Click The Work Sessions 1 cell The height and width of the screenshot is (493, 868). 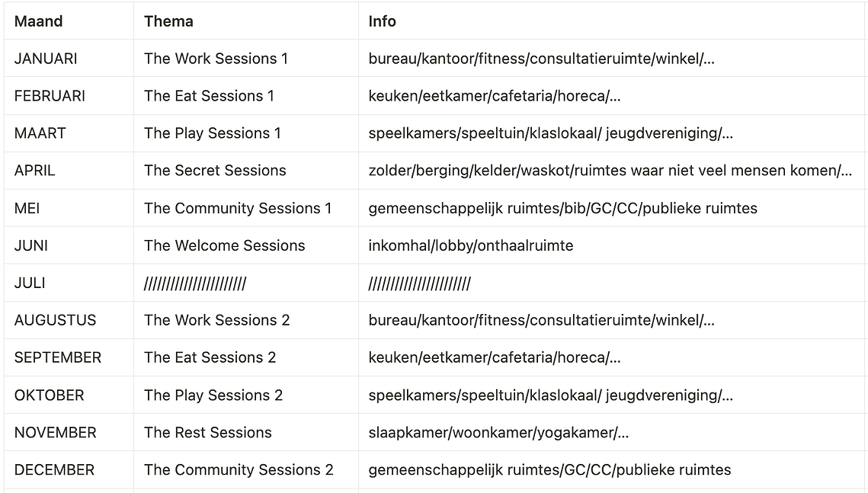[x=246, y=58]
